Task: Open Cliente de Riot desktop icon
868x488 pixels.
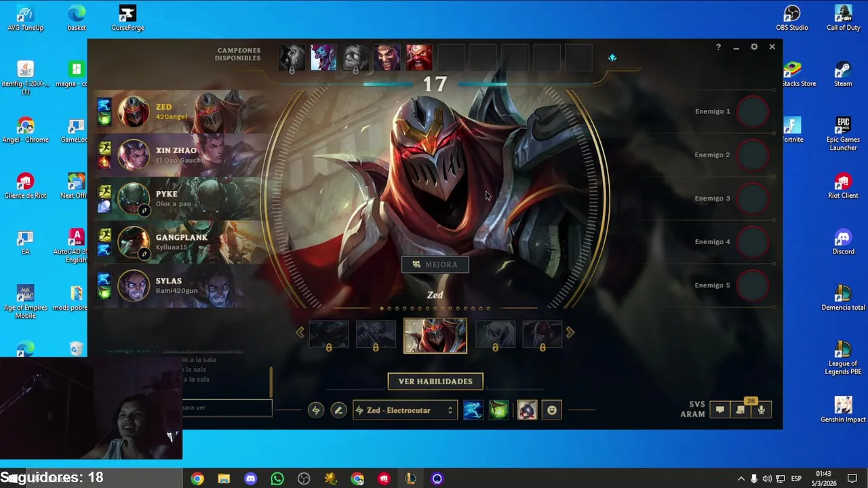Action: click(x=25, y=186)
